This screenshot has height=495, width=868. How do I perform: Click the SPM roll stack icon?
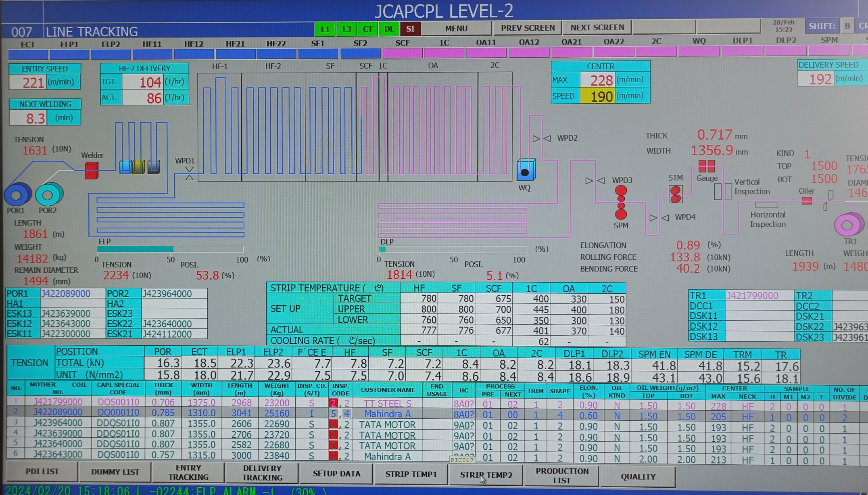(x=621, y=203)
